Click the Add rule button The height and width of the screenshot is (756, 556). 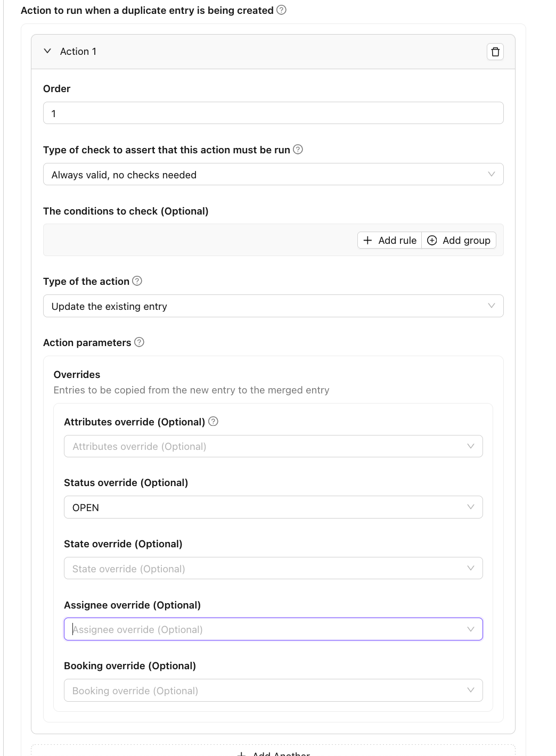pos(389,240)
